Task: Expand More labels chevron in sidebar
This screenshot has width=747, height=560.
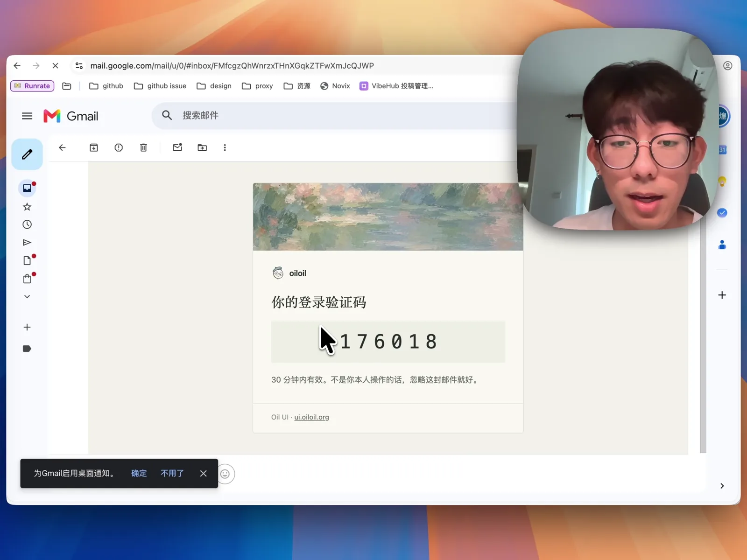Action: [x=27, y=296]
